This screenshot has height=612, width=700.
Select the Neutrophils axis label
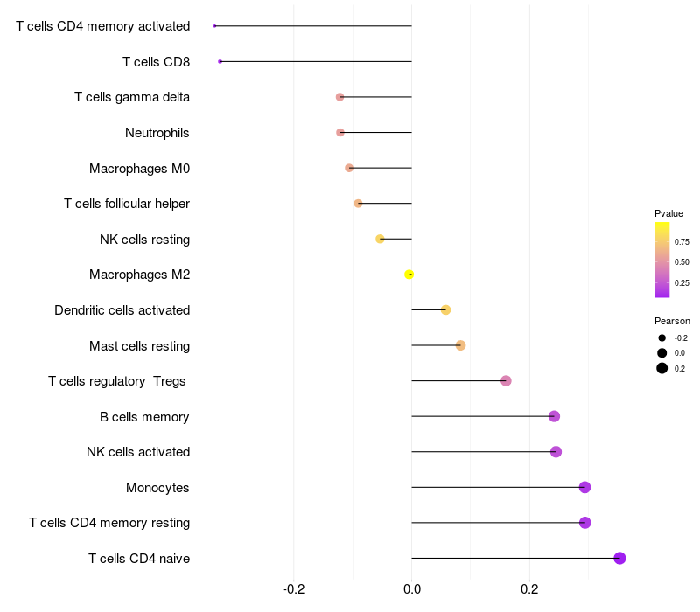click(x=157, y=133)
